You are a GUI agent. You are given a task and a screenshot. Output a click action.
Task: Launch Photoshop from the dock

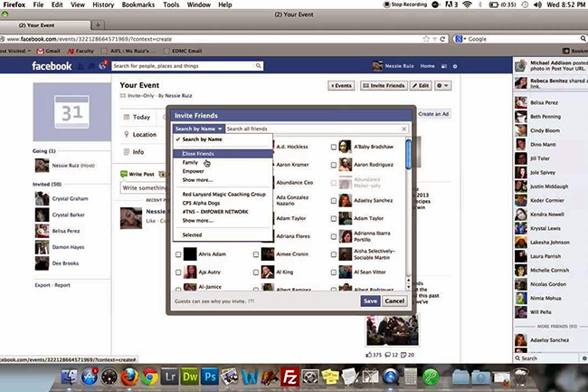(210, 377)
